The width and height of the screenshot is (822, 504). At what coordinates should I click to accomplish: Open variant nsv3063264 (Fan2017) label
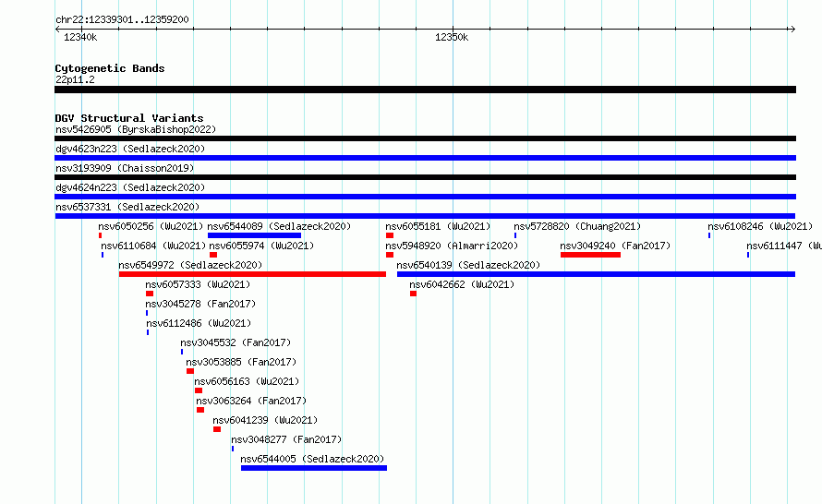click(251, 401)
